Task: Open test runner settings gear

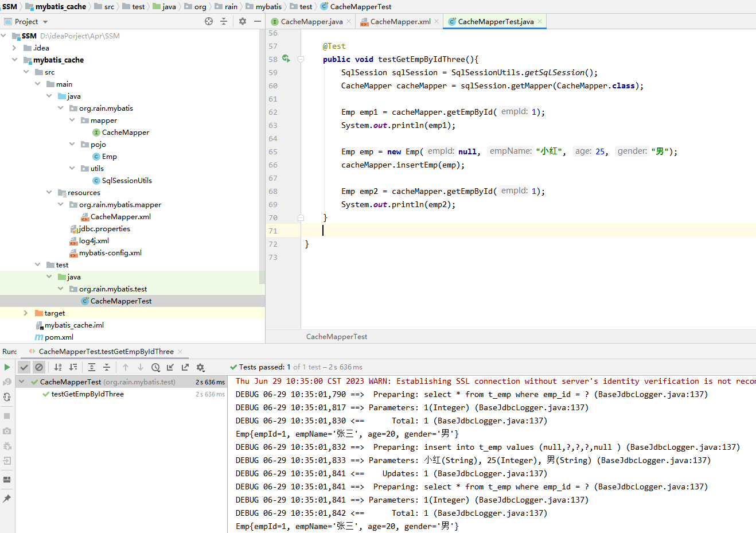Action: (200, 367)
